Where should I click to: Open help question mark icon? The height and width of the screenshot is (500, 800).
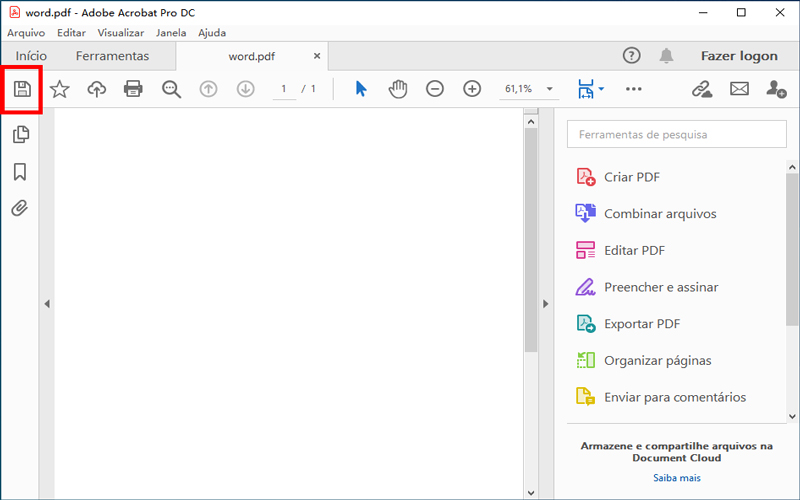tap(632, 55)
